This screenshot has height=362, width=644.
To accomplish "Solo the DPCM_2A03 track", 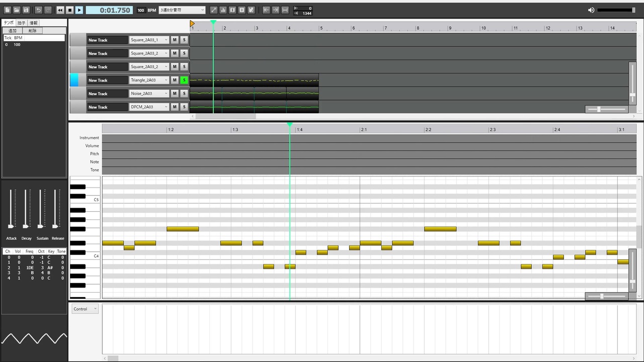I will 184,107.
